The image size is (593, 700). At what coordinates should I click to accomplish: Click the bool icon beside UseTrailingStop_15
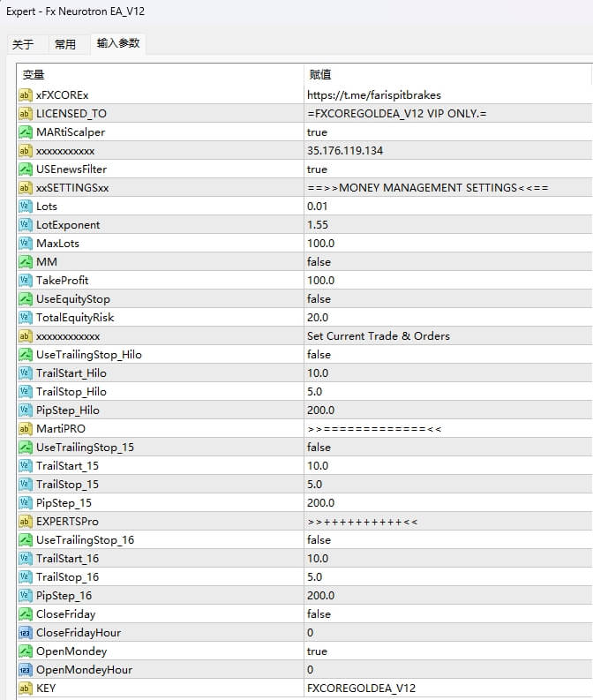[26, 448]
